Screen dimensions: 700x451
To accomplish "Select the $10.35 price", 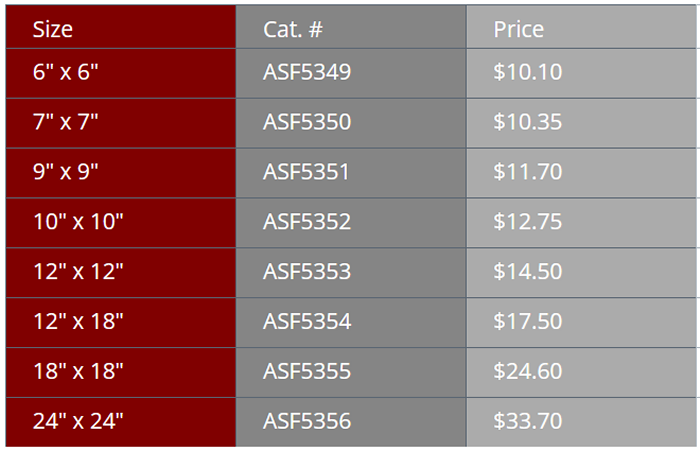I will (528, 122).
